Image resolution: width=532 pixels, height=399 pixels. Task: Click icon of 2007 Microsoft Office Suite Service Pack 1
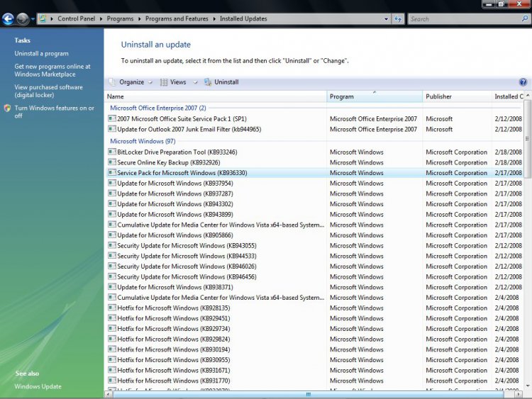[112, 118]
